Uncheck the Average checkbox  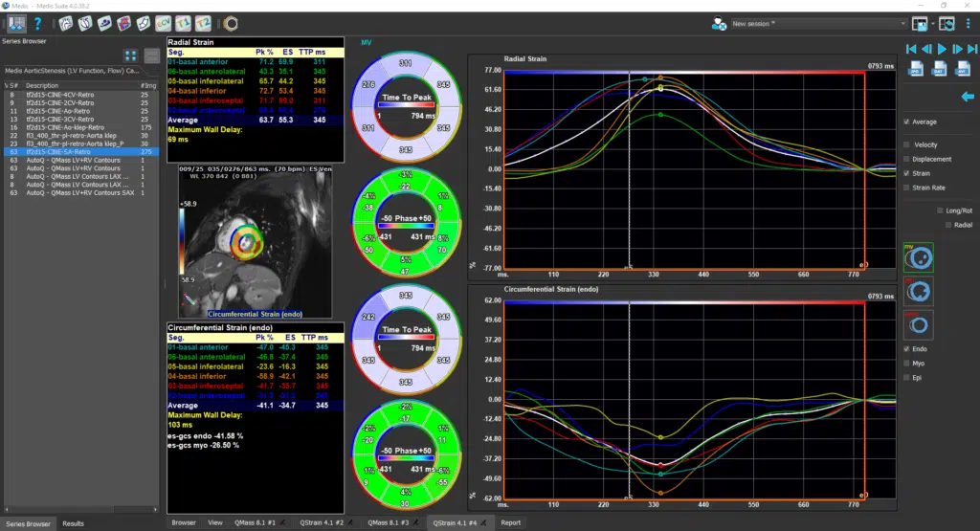click(907, 122)
